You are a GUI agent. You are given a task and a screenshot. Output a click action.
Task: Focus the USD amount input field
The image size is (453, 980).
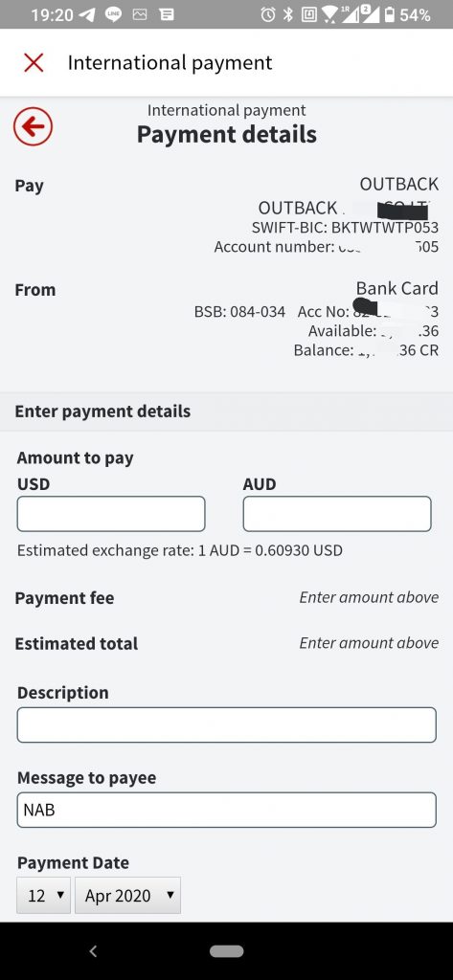pyautogui.click(x=111, y=514)
